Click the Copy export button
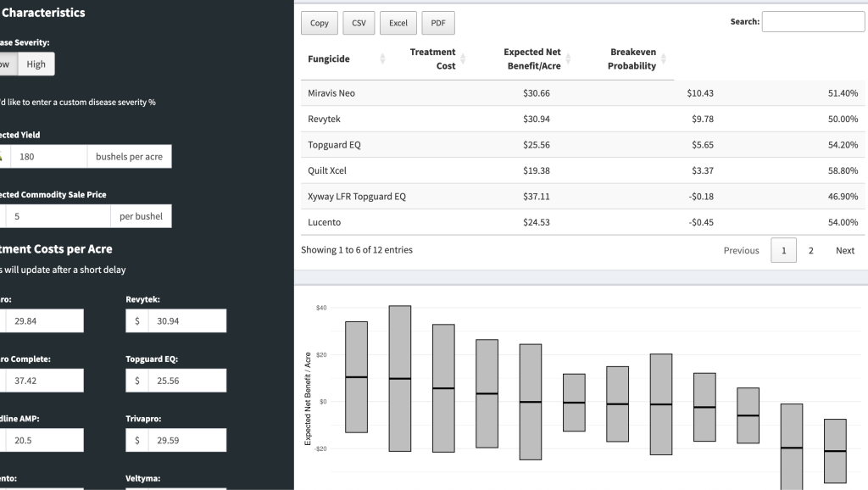Screen dimensions: 868x490 point(319,23)
